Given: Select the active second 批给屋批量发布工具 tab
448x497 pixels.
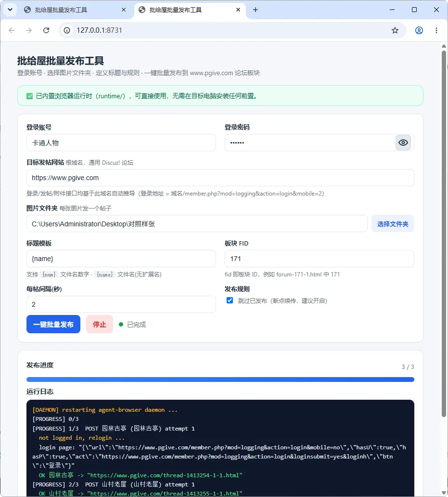Looking at the screenshot, I should pos(190,10).
